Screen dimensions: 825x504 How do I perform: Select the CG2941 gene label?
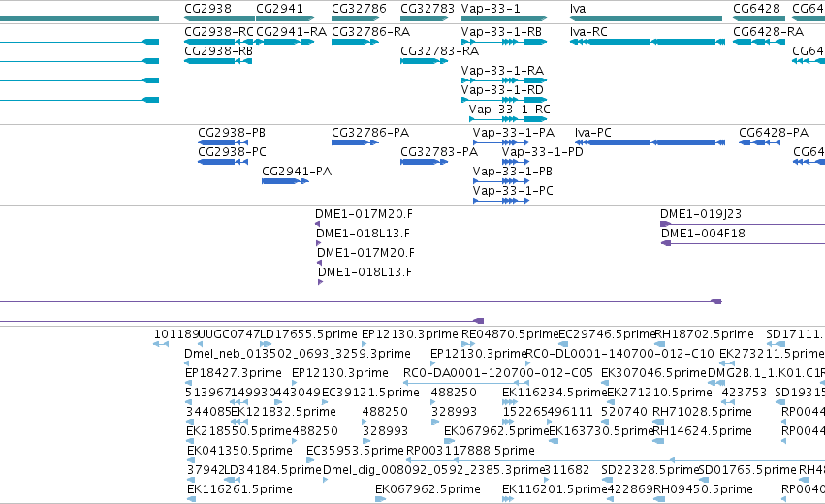point(279,9)
